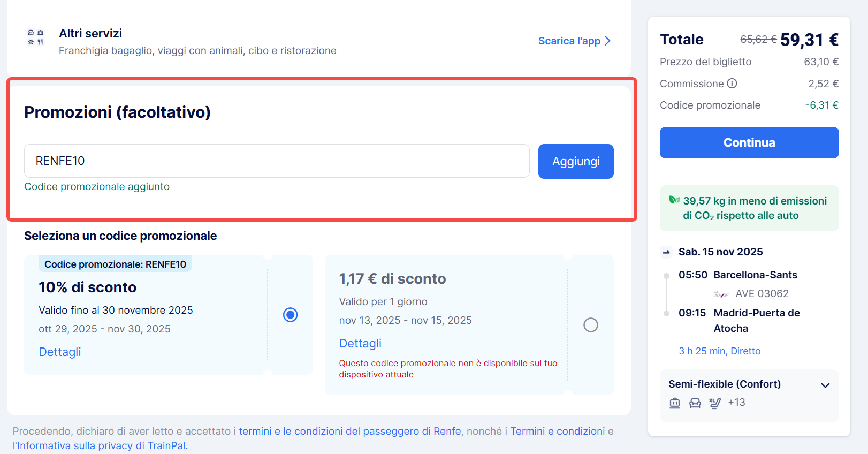Viewport: 868px width, 454px height.
Task: Click the Continua button
Action: (749, 142)
